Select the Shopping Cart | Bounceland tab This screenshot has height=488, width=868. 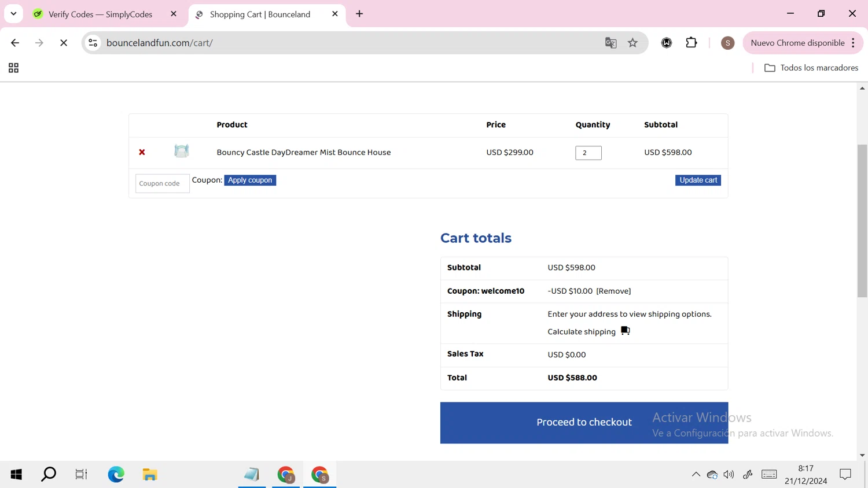click(x=260, y=14)
